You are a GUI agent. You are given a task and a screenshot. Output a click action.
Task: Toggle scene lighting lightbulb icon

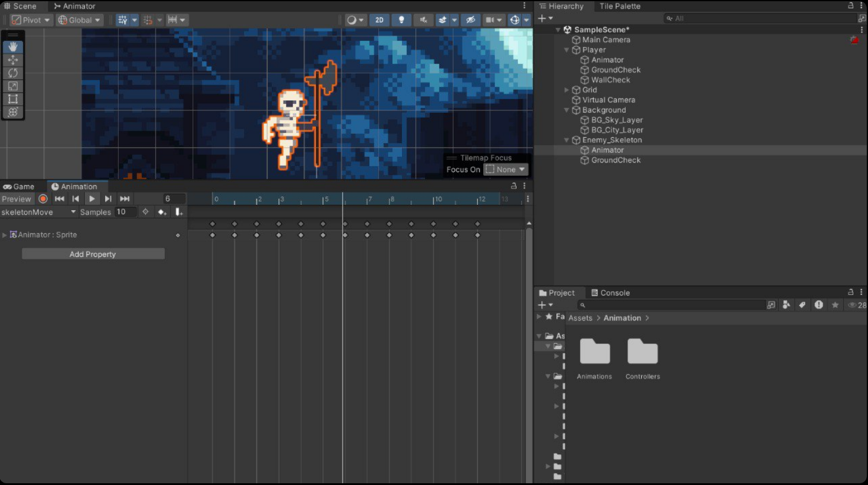tap(401, 20)
